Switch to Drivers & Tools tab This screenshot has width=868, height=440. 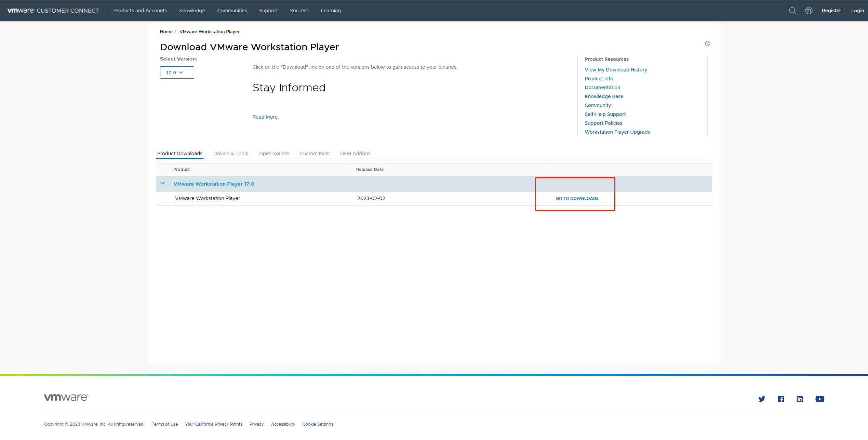[x=231, y=154]
